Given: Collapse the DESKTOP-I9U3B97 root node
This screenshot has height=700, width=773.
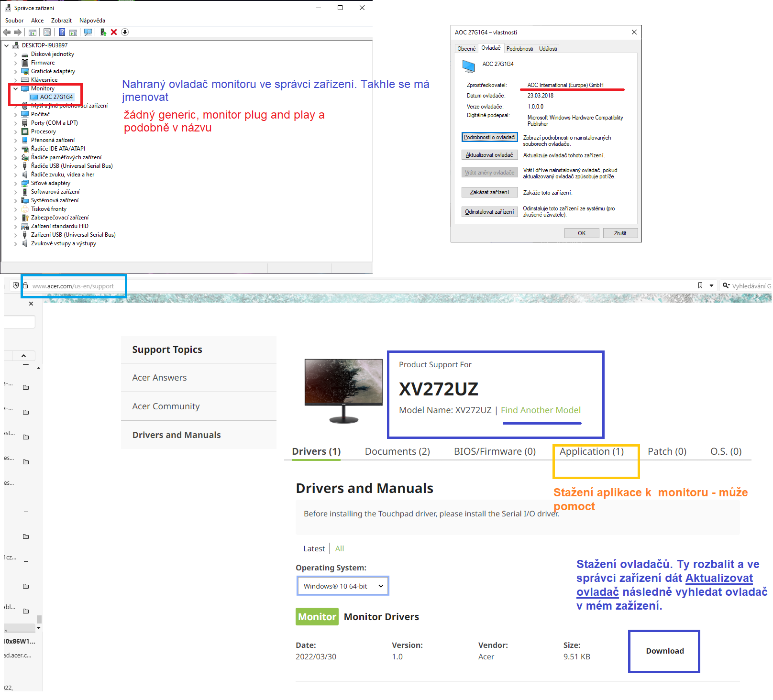Looking at the screenshot, I should pyautogui.click(x=7, y=45).
